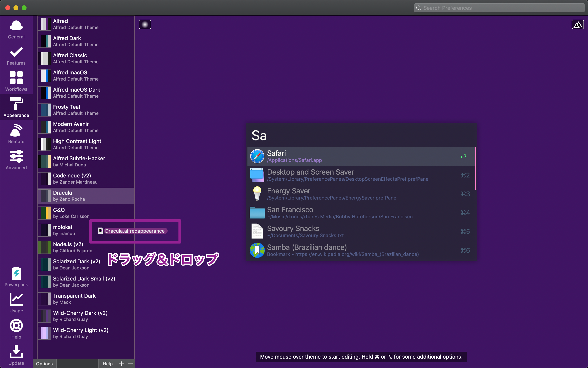The width and height of the screenshot is (588, 368).
Task: Select the Solarized Dark (v2) theme
Action: click(x=86, y=265)
